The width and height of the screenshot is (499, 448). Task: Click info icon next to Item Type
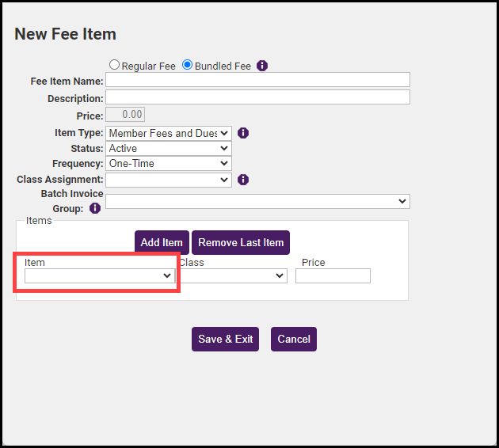(243, 133)
